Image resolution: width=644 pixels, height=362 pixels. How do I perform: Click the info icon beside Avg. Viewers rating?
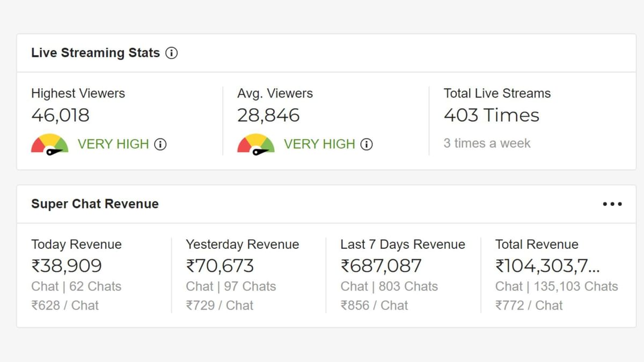[x=367, y=144]
